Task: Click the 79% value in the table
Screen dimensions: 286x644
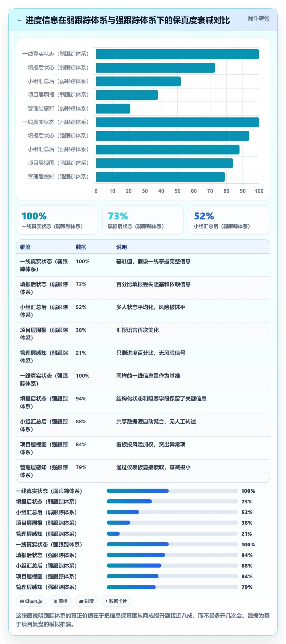Action: point(81,467)
